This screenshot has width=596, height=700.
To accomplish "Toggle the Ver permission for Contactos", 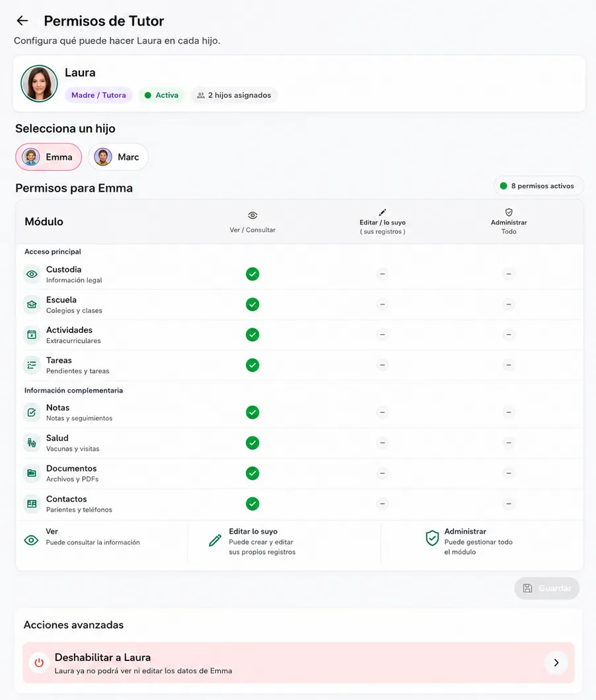I will pyautogui.click(x=252, y=504).
